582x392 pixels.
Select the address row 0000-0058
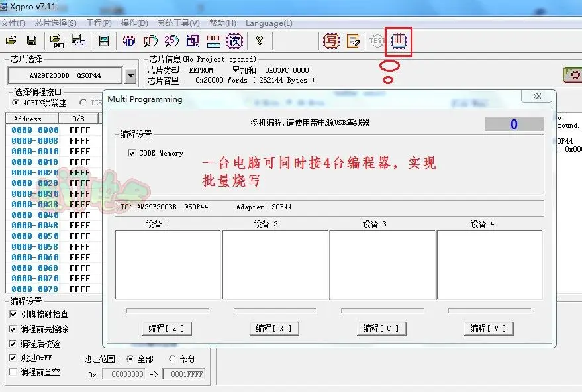click(x=35, y=247)
